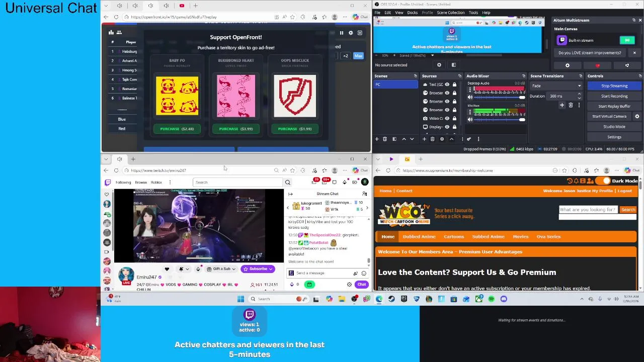Image resolution: width=644 pixels, height=362 pixels.
Task: Pause the OpenFront replay
Action: tap(342, 33)
